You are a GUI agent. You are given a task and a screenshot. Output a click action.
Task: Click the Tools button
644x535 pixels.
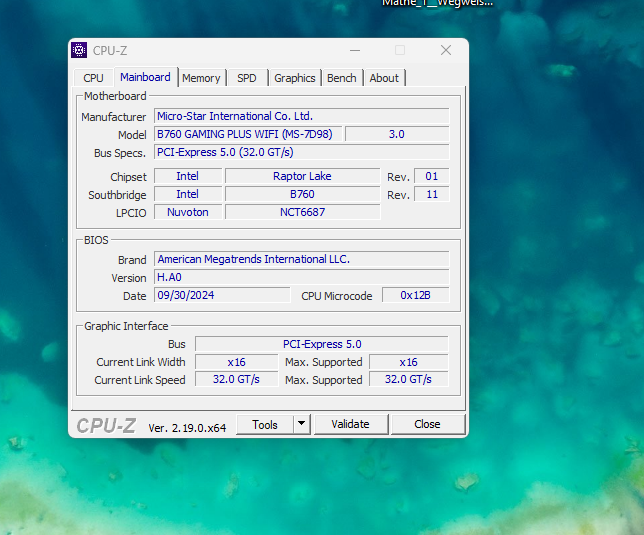(265, 425)
